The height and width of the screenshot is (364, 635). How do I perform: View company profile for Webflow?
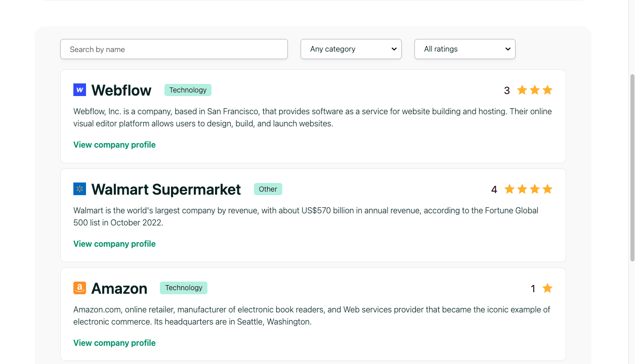point(114,145)
